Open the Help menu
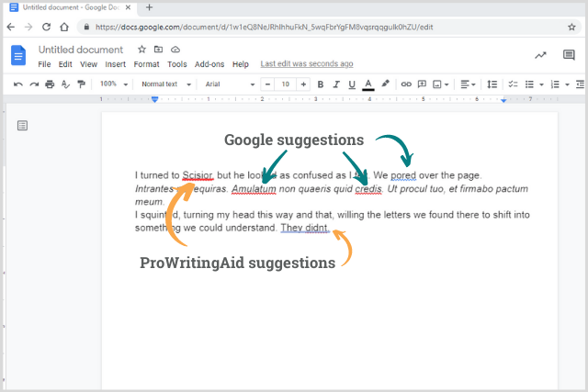Screen dimensions: 588x392 [241, 64]
